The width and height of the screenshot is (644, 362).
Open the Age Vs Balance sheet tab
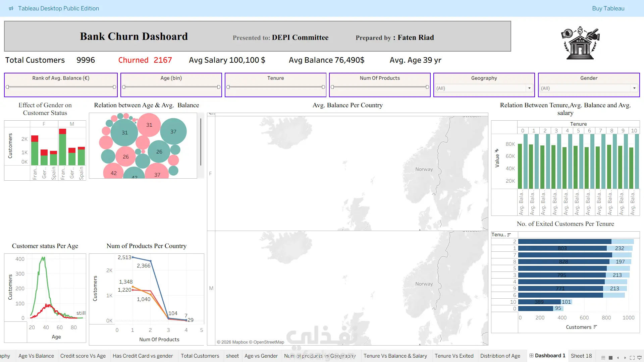click(36, 356)
